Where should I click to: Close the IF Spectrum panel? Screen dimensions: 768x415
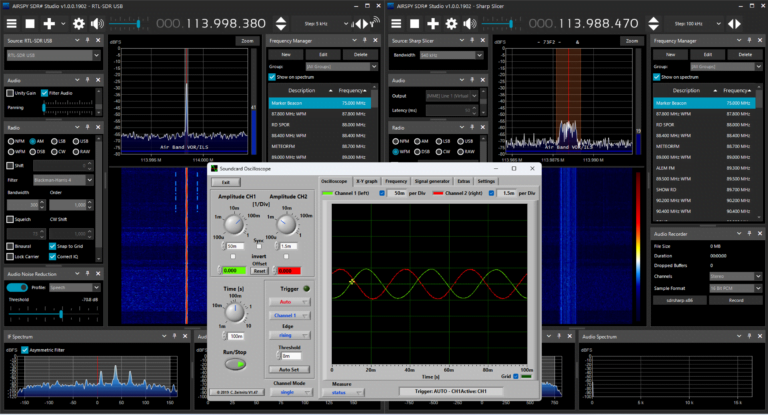185,336
